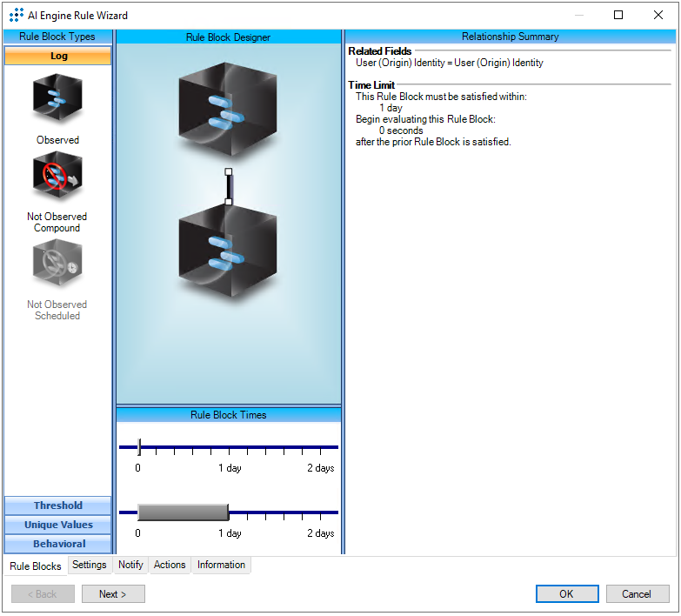Click the link connector between rule blocks

229,187
